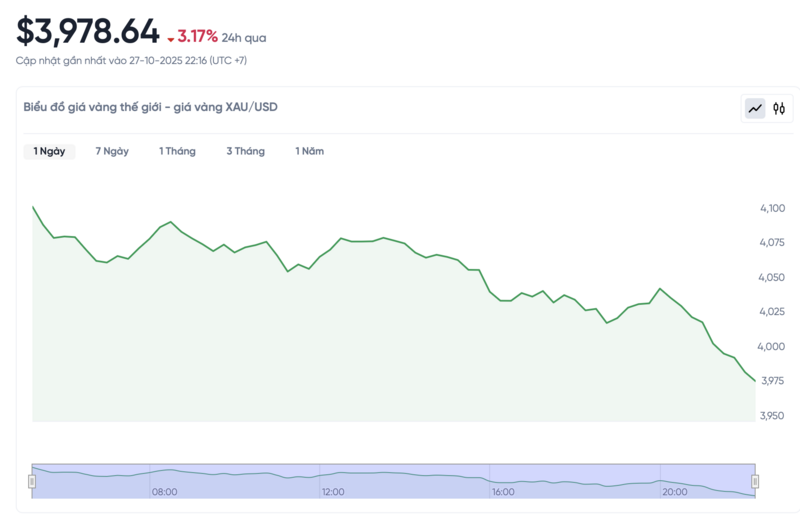The width and height of the screenshot is (800, 514).
Task: Click the $3,978.64 gold price heading
Action: click(x=88, y=32)
